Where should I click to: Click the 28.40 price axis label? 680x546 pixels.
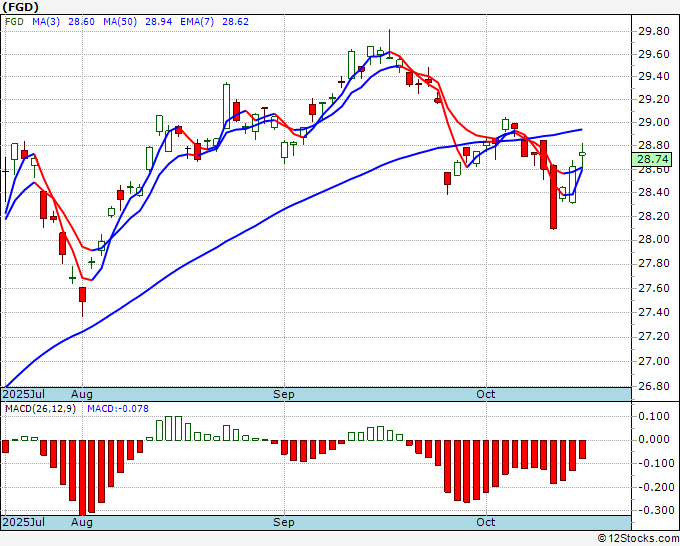pyautogui.click(x=654, y=192)
